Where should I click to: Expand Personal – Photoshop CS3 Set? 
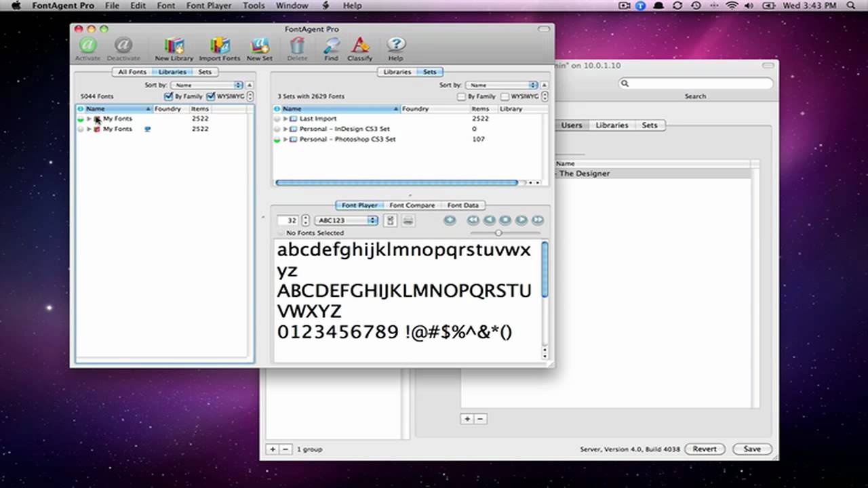[x=285, y=140]
